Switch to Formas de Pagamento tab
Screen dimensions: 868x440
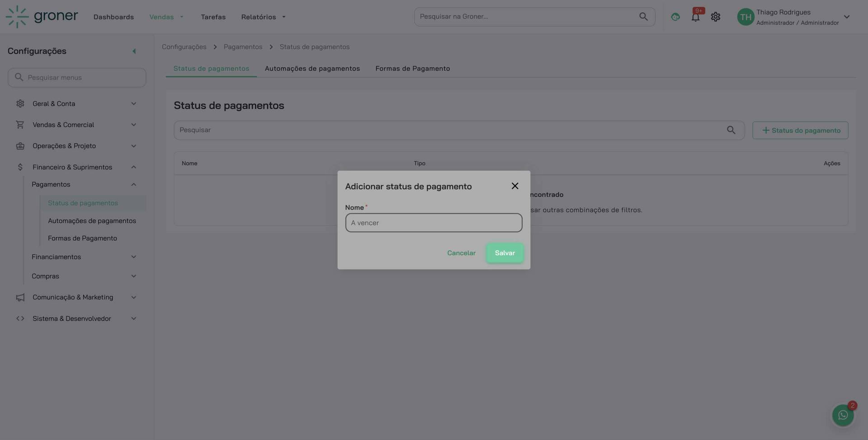tap(412, 69)
